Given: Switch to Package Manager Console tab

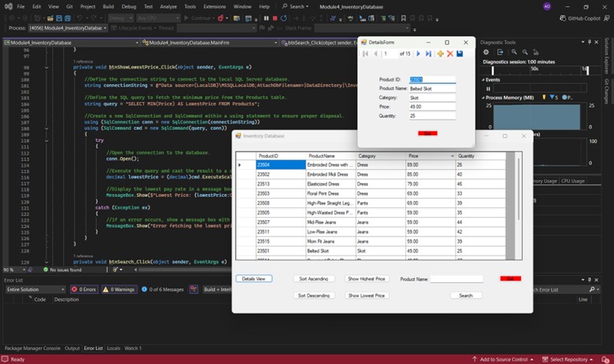Looking at the screenshot, I should click(x=32, y=348).
